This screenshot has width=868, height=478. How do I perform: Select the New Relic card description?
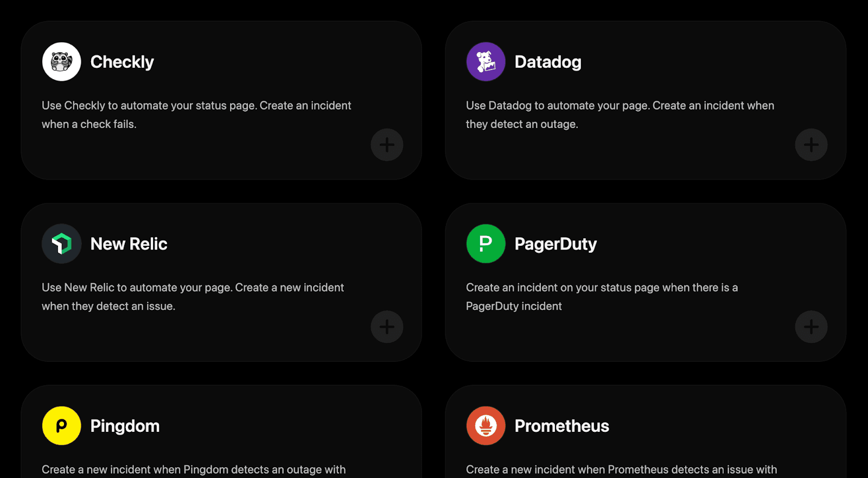pos(193,297)
